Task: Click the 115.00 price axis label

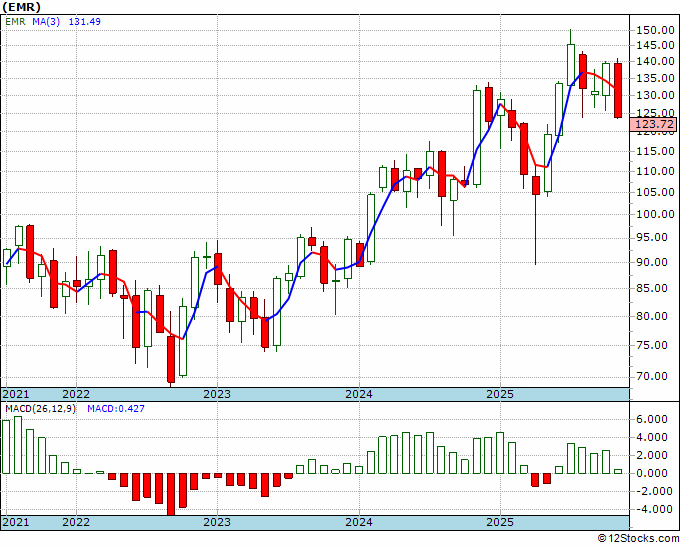Action: pos(655,151)
